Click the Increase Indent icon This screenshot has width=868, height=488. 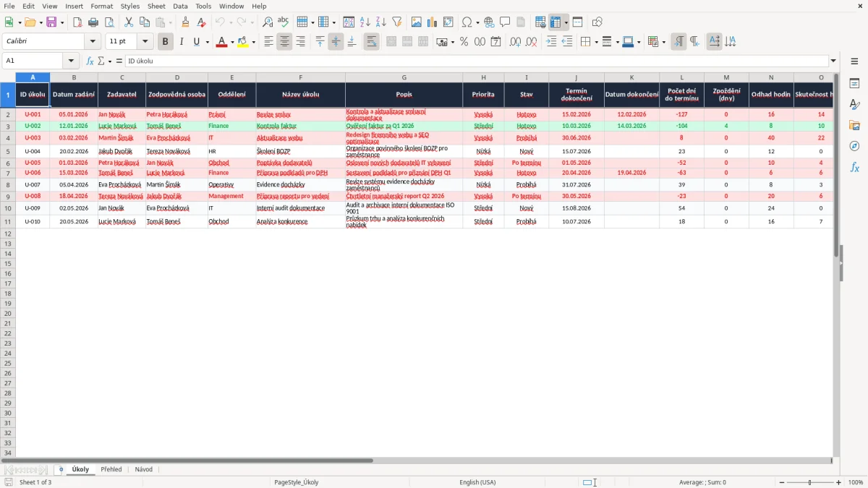pos(551,42)
